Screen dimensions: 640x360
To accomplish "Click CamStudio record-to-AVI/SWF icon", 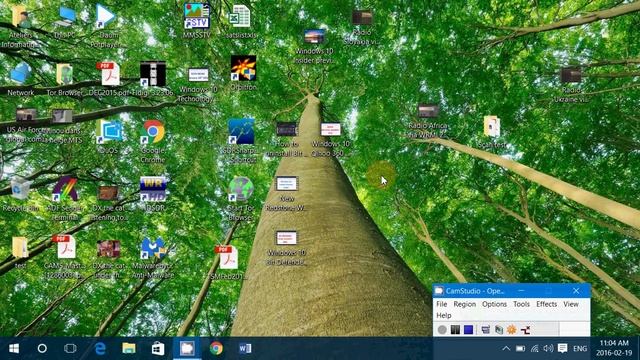I will click(499, 329).
